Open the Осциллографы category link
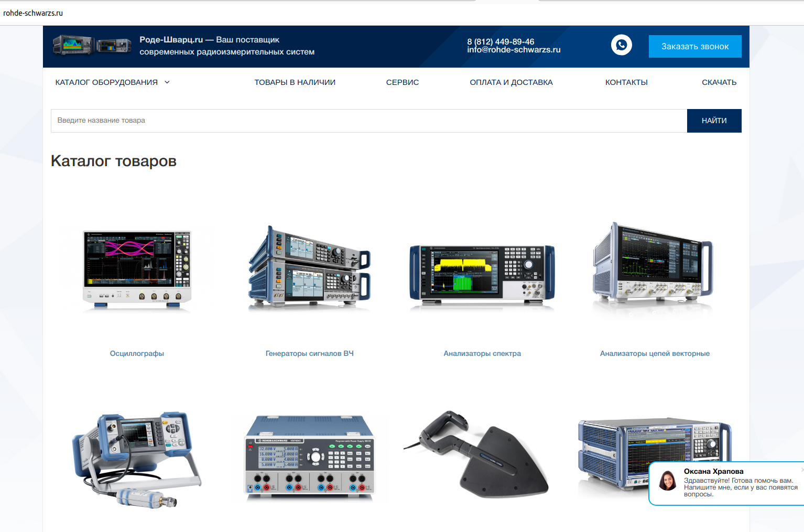The height and width of the screenshot is (532, 804). (137, 353)
